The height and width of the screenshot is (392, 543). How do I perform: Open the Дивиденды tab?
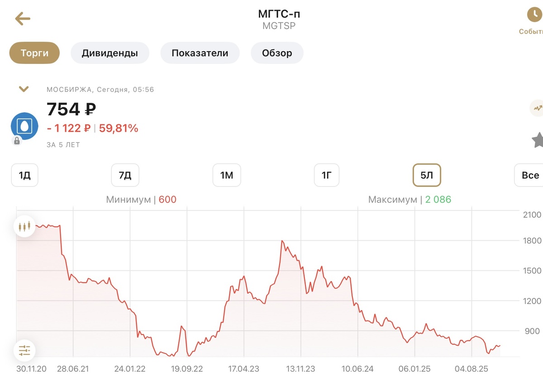point(110,53)
